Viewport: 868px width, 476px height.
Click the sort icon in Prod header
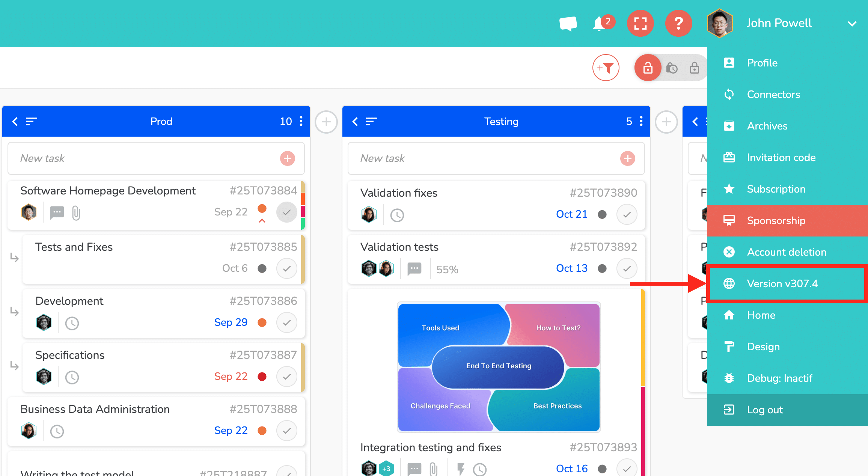(x=31, y=121)
